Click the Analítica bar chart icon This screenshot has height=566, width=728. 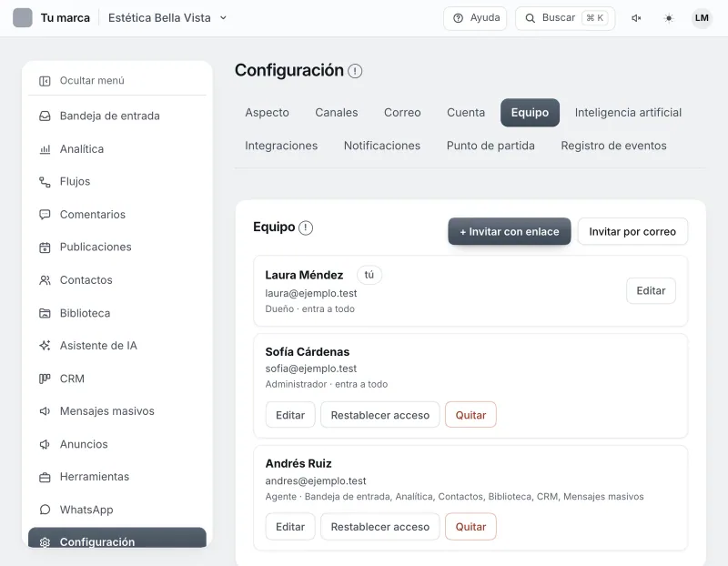(x=45, y=149)
